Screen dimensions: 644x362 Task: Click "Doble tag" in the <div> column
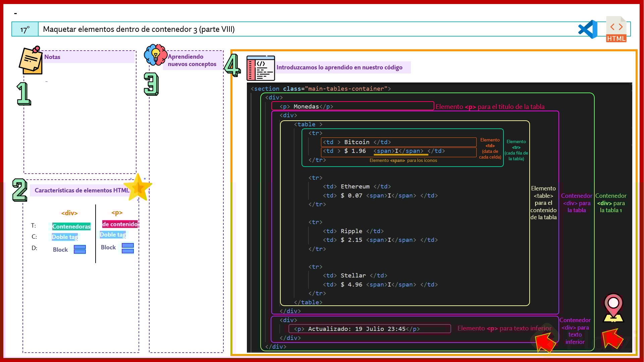click(x=65, y=237)
